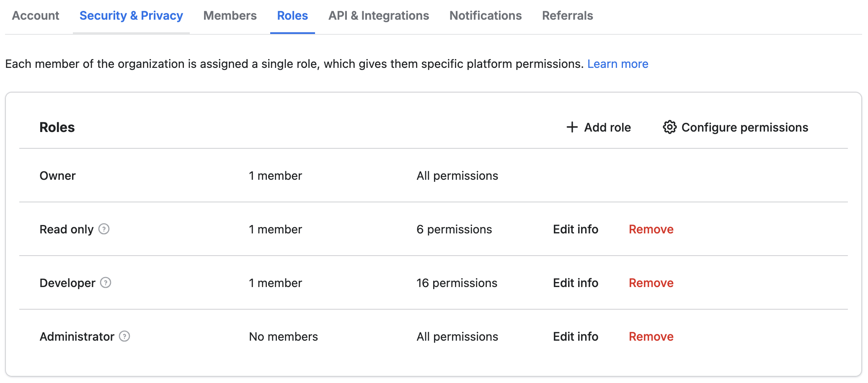Select the Owner role row

pyautogui.click(x=57, y=176)
